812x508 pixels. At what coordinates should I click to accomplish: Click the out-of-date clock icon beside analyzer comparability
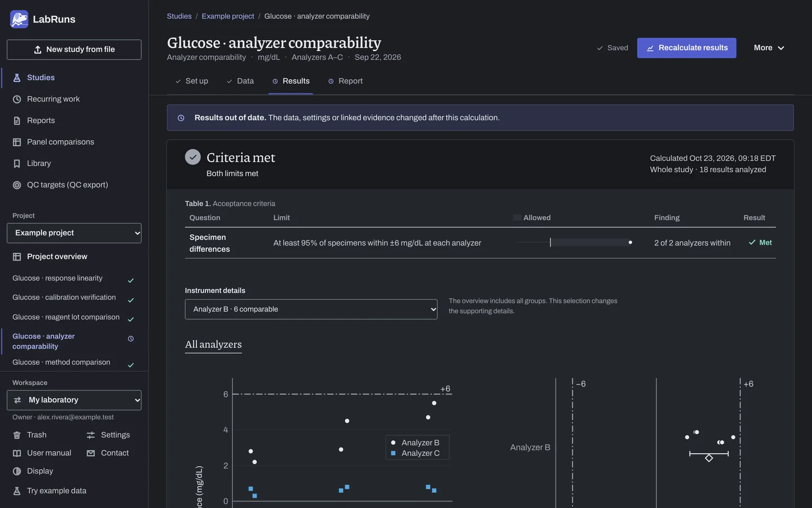(131, 339)
